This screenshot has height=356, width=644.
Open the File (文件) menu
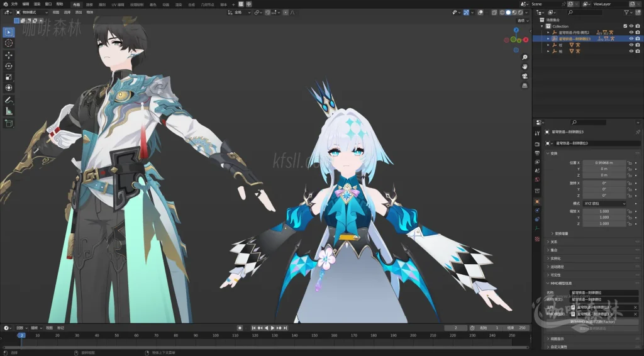(14, 4)
